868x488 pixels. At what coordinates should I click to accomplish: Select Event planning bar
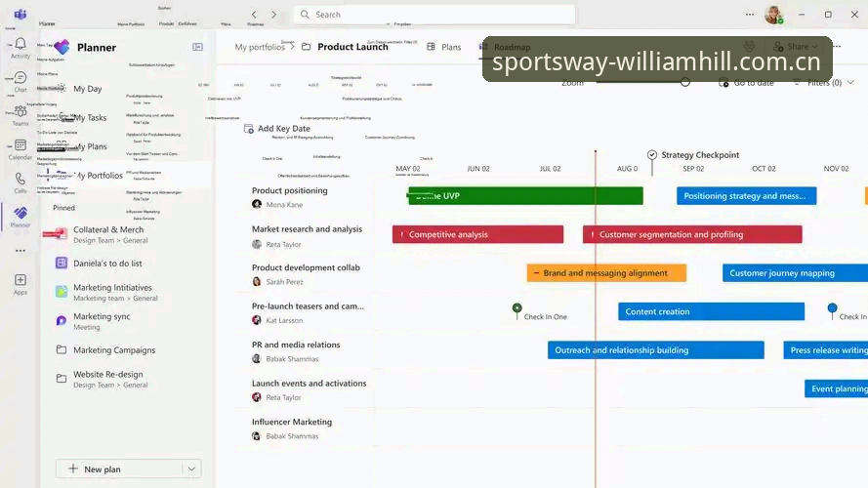pyautogui.click(x=836, y=389)
